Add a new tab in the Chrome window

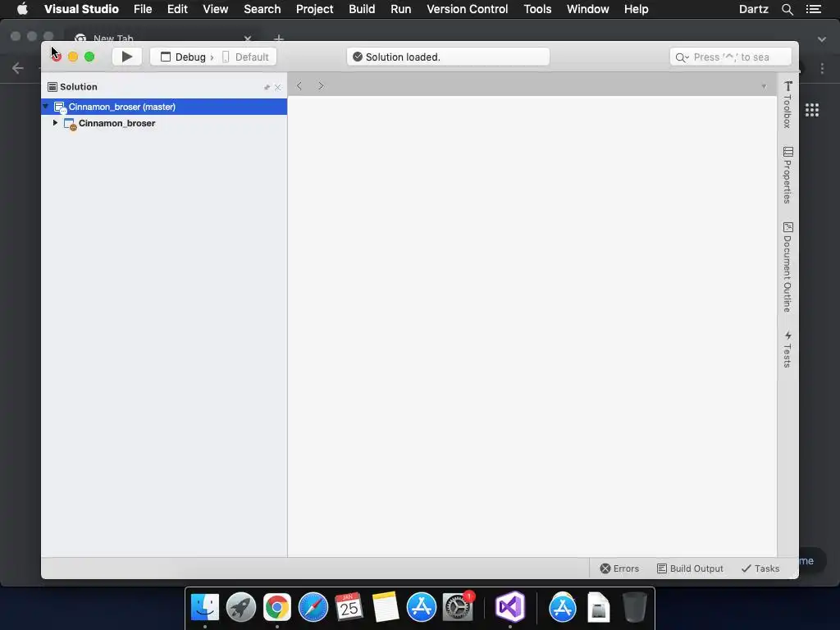(x=279, y=38)
